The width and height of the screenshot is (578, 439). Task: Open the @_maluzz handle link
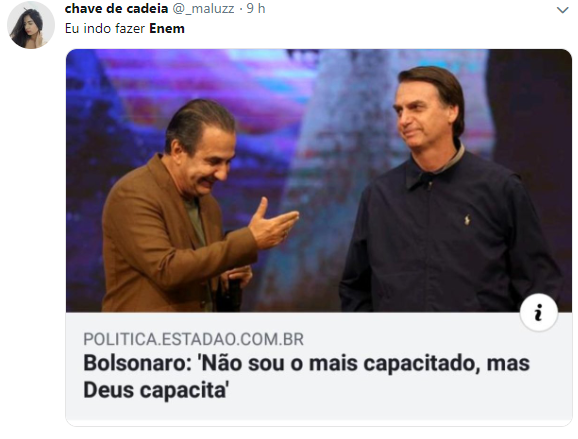[203, 8]
